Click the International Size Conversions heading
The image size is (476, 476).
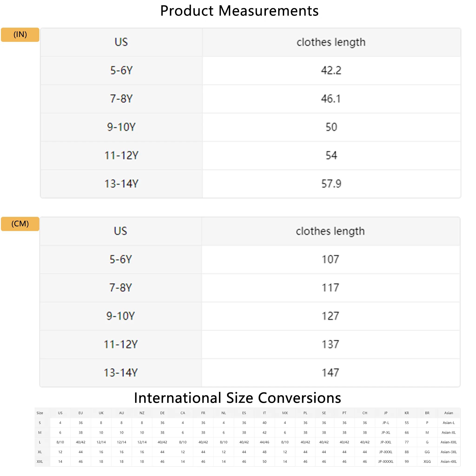(x=238, y=398)
